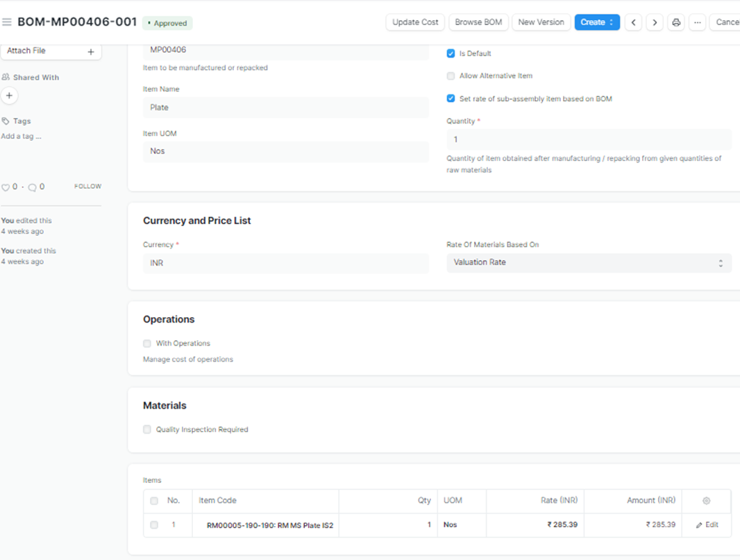Open items table settings gear

(x=707, y=501)
